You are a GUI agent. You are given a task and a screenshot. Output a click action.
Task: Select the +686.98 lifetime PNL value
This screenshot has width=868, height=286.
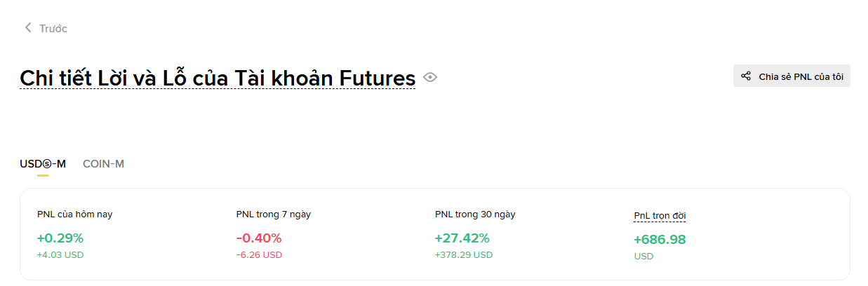[660, 240]
